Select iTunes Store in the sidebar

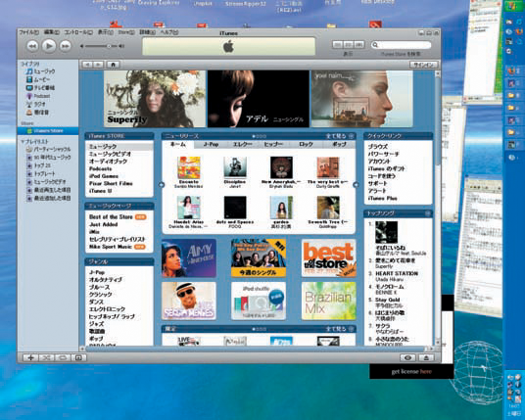click(x=48, y=131)
